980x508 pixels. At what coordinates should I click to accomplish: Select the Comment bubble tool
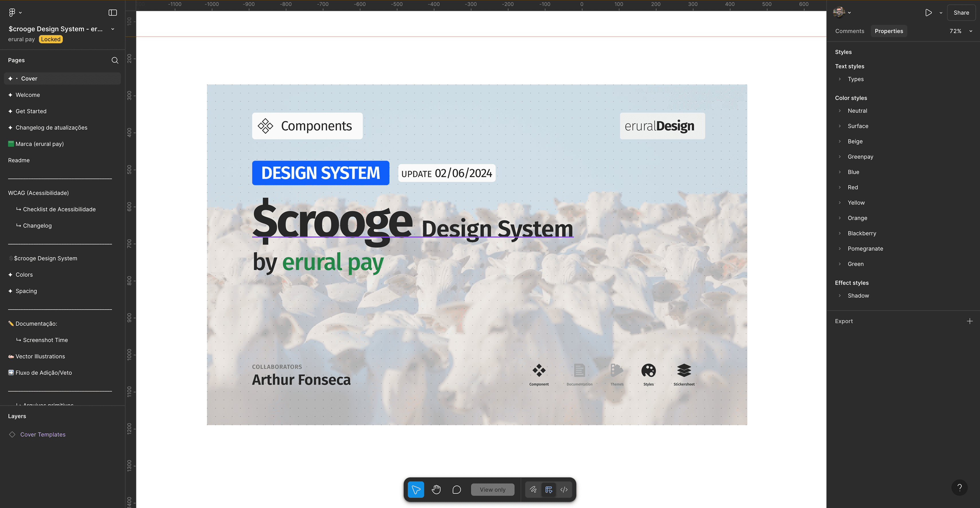point(456,489)
